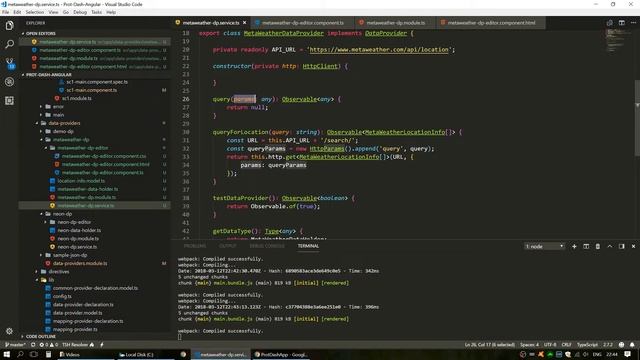The height and width of the screenshot is (360, 640).
Task: Split the terminal panel
Action: pyautogui.click(x=586, y=246)
